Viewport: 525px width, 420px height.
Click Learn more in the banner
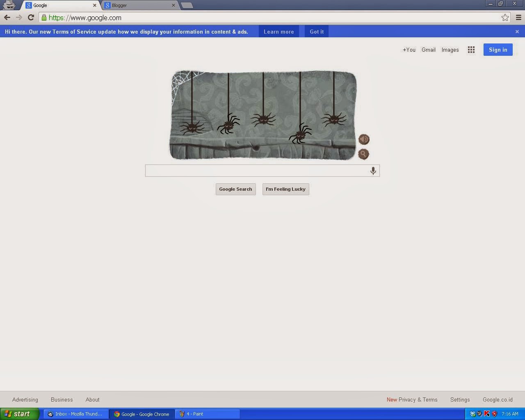[279, 32]
